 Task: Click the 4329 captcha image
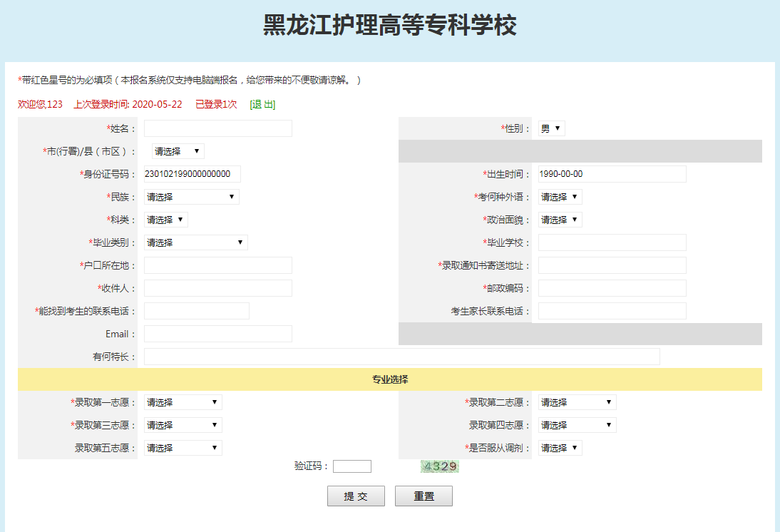tap(439, 466)
